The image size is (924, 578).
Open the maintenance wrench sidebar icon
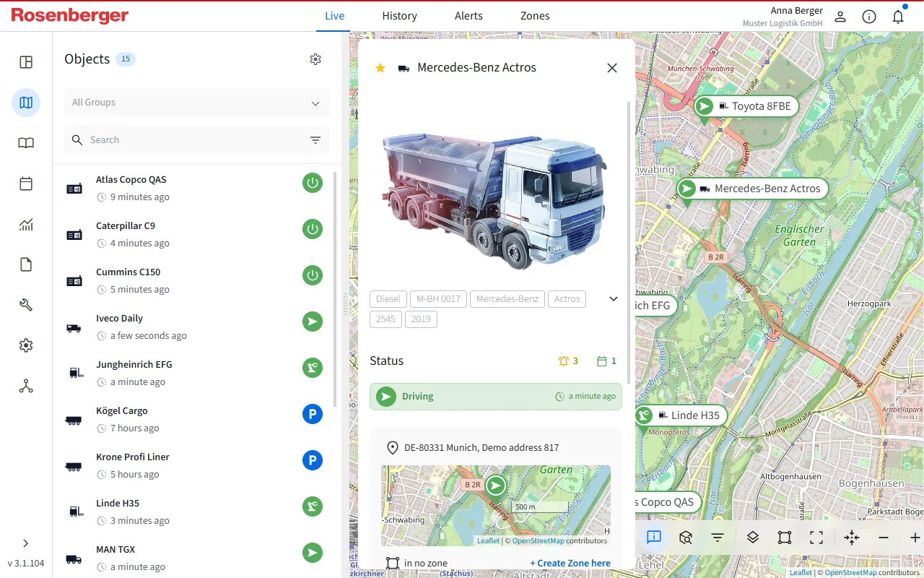(26, 305)
